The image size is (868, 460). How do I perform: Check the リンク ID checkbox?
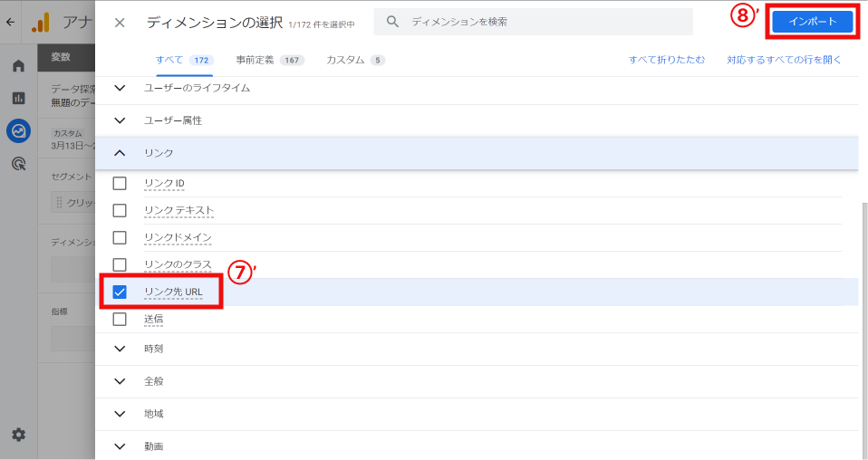120,183
